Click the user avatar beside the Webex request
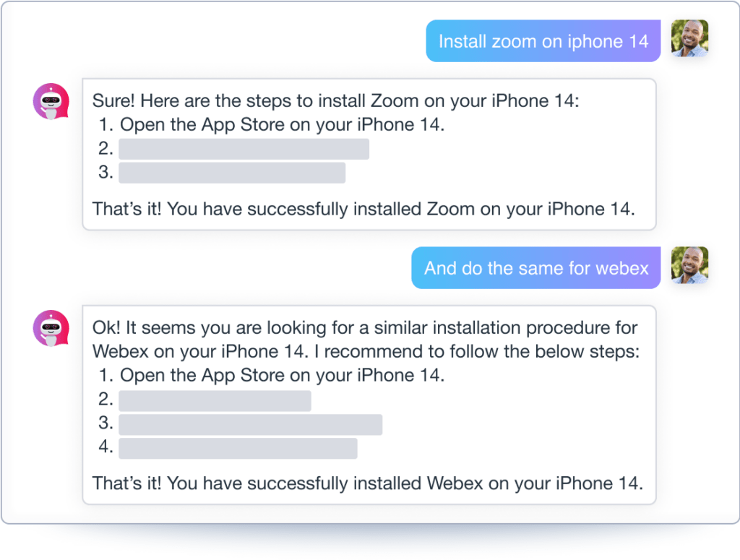Screen dimensions: 740x560 pos(689,265)
